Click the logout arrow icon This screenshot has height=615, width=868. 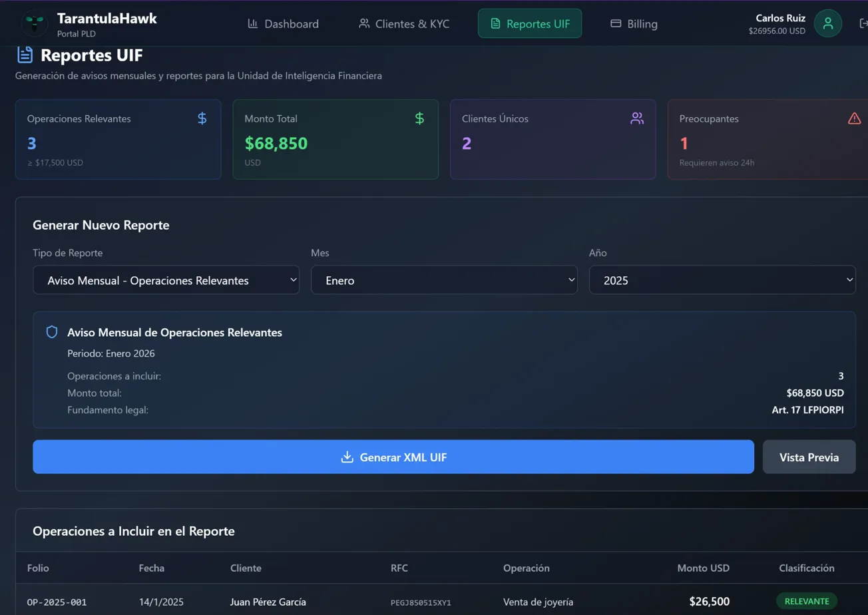[863, 23]
